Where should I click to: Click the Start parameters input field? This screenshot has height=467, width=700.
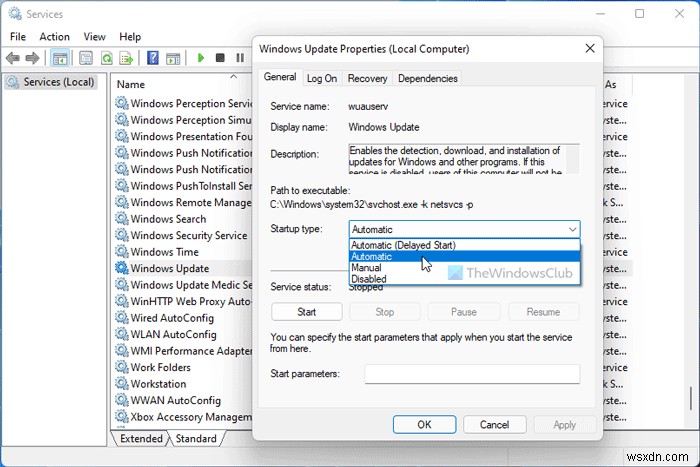472,374
